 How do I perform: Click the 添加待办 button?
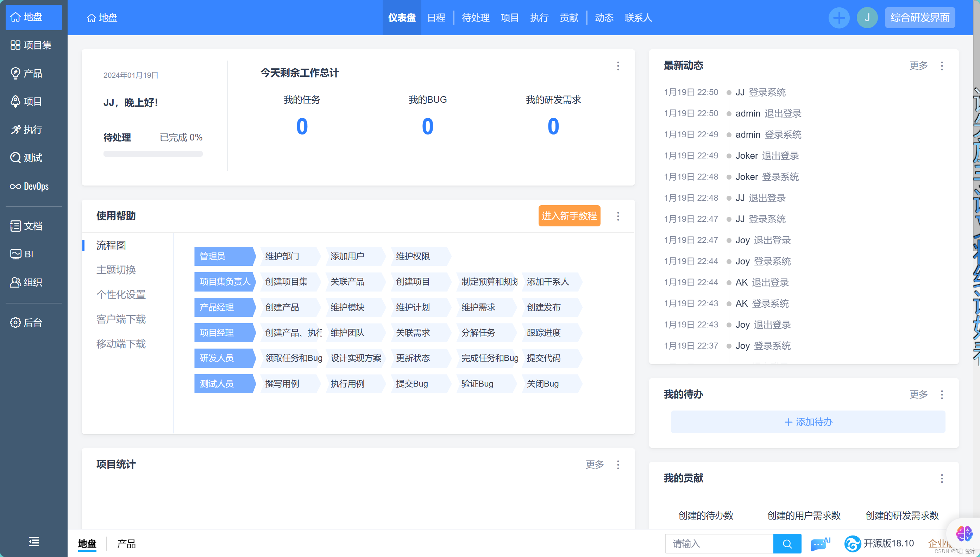[808, 422]
